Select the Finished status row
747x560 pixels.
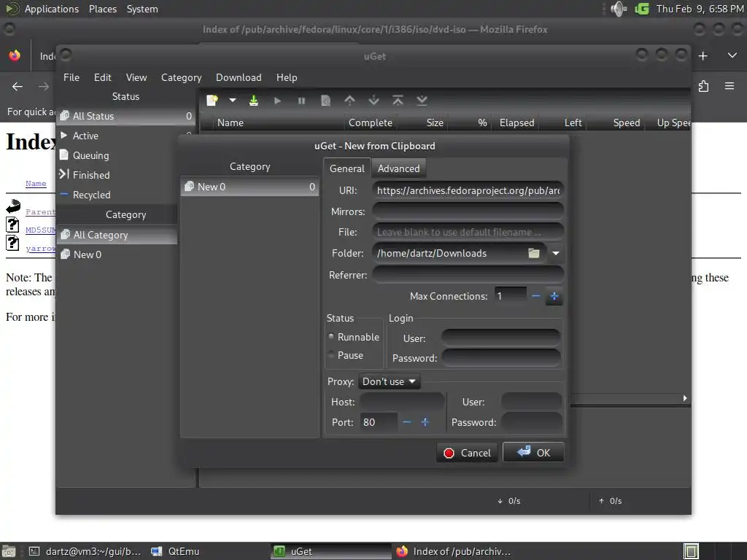click(117, 175)
